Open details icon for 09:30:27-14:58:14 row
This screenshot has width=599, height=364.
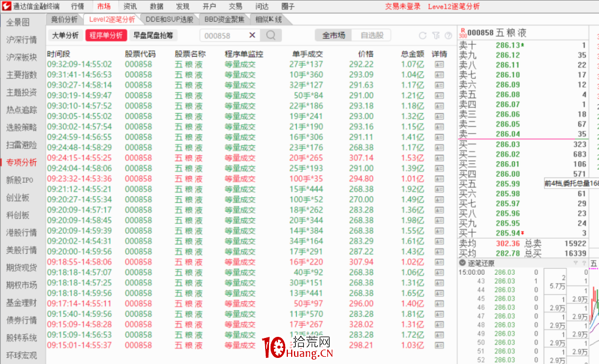[439, 85]
